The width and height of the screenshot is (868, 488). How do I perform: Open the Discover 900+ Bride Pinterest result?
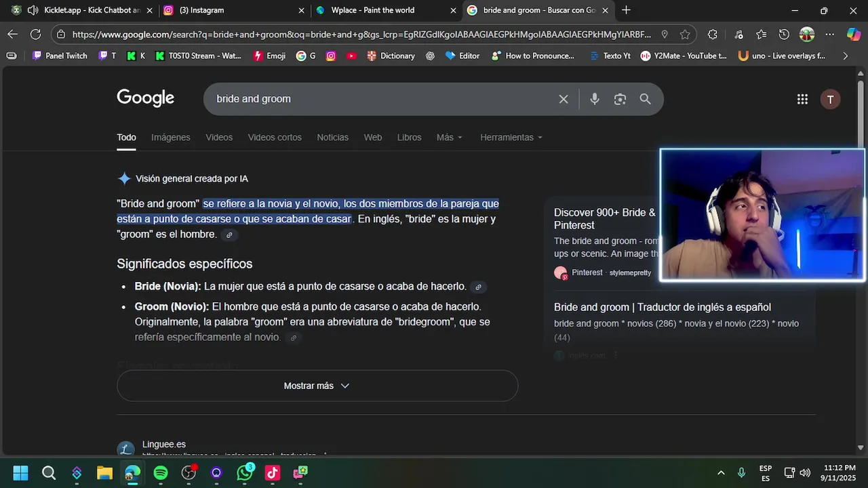[605, 218]
